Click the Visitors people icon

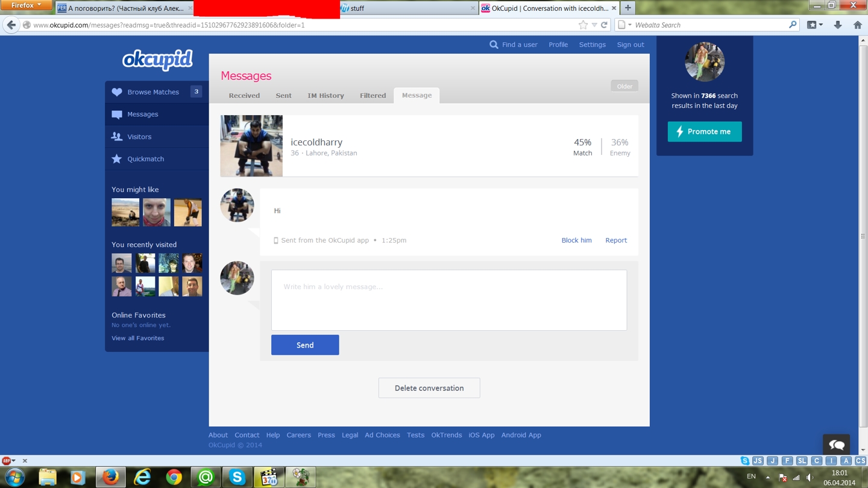point(117,137)
